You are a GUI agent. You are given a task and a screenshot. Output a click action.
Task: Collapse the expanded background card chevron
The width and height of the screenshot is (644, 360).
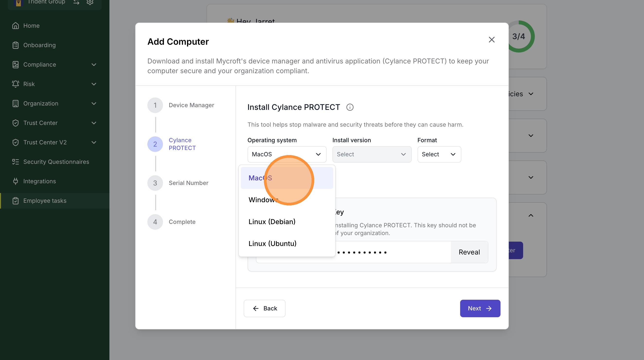point(531,215)
